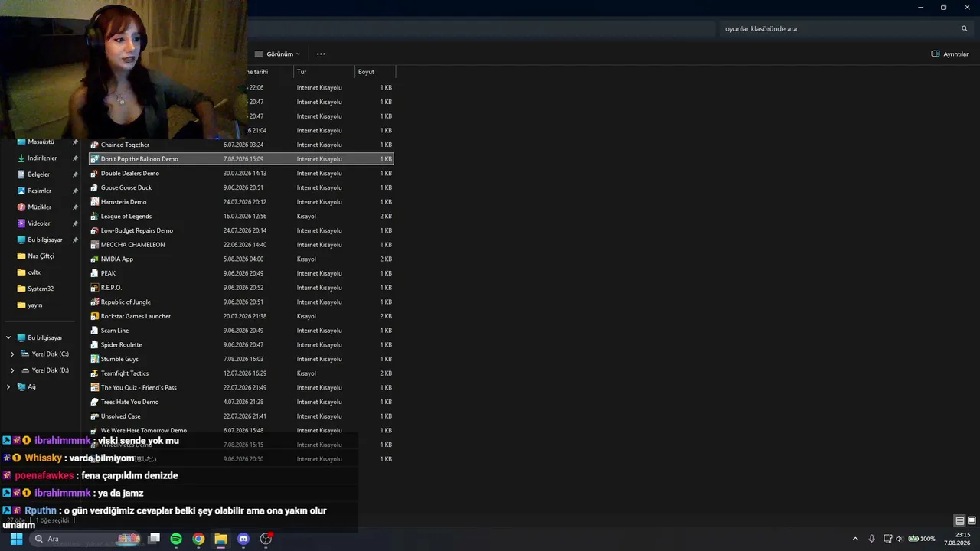Screen dimensions: 980x551
Task: Select the Double Dealers Demo shortcut icon
Action: pos(95,174)
